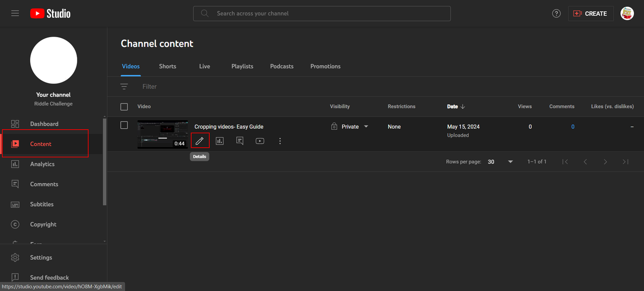Tick checkbox for Cropping videos row

[x=124, y=125]
